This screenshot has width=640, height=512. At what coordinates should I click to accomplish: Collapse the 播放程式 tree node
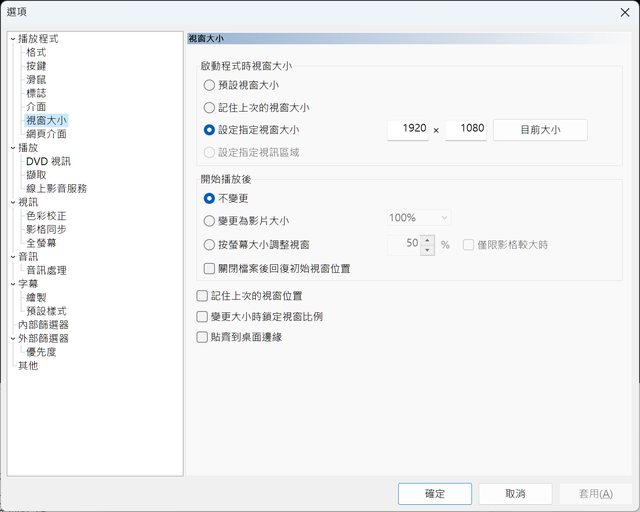pyautogui.click(x=13, y=39)
